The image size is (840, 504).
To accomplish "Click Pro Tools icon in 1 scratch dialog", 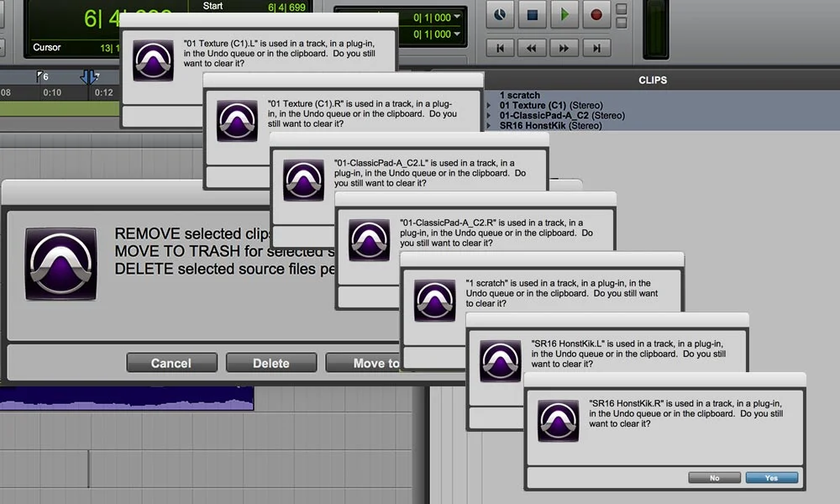I will click(x=434, y=300).
